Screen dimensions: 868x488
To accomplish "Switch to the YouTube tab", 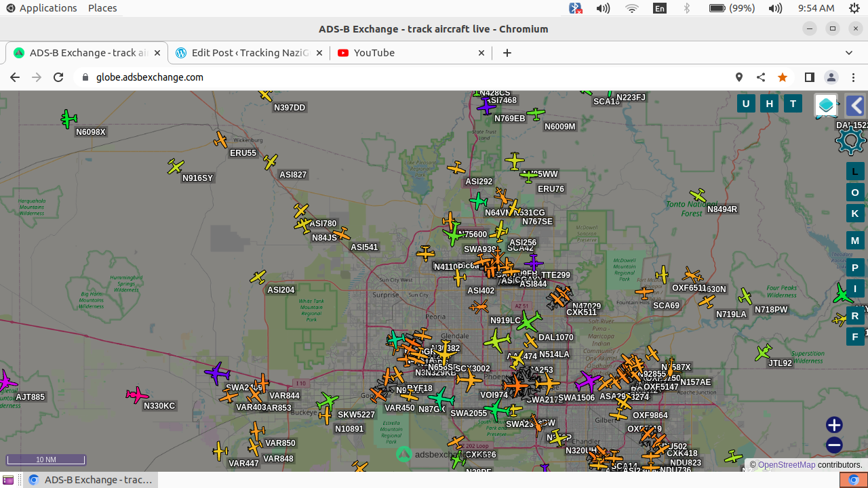I will pos(410,53).
